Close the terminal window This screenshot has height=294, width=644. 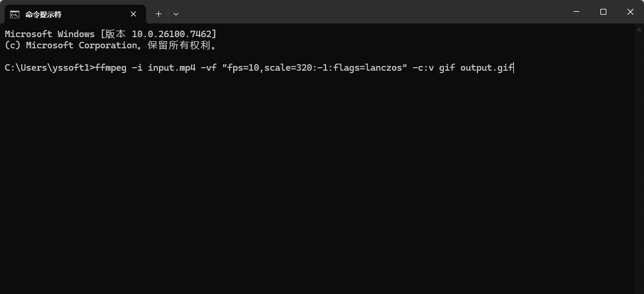(x=630, y=12)
